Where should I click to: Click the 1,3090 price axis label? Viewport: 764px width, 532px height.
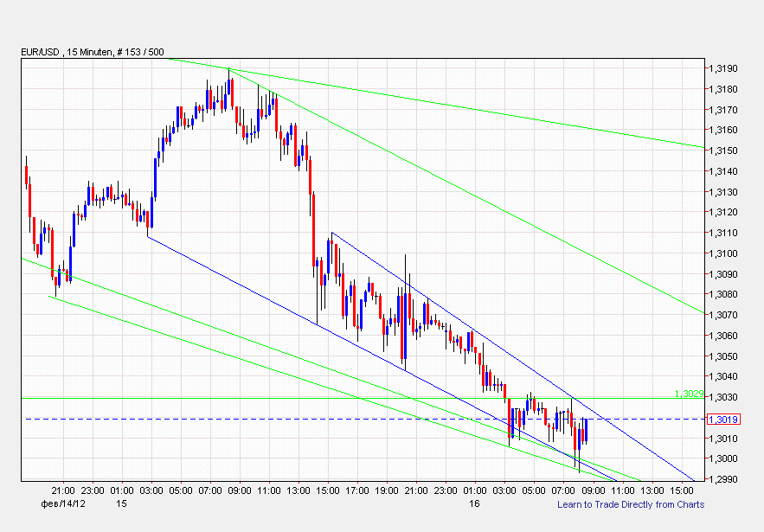pos(723,274)
